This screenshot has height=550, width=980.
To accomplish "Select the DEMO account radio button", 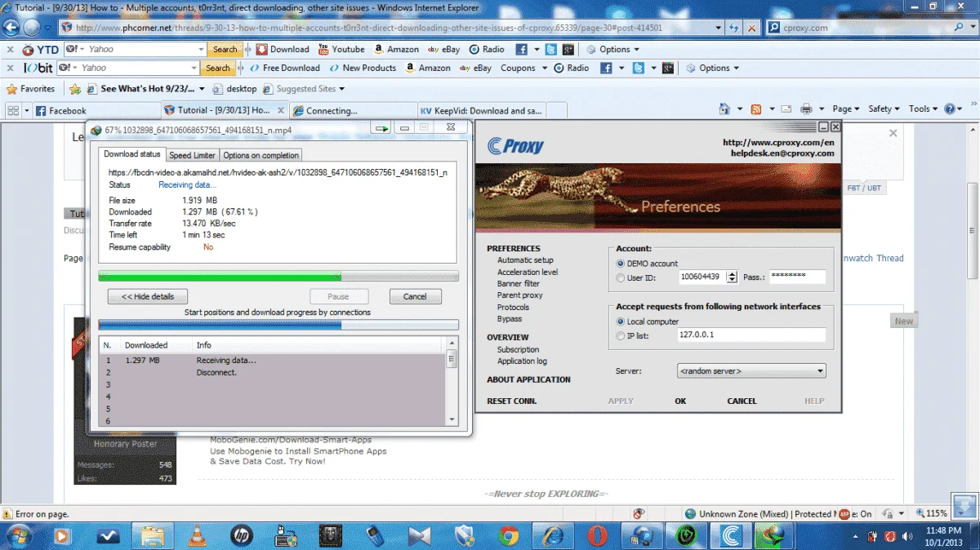I will tap(621, 264).
